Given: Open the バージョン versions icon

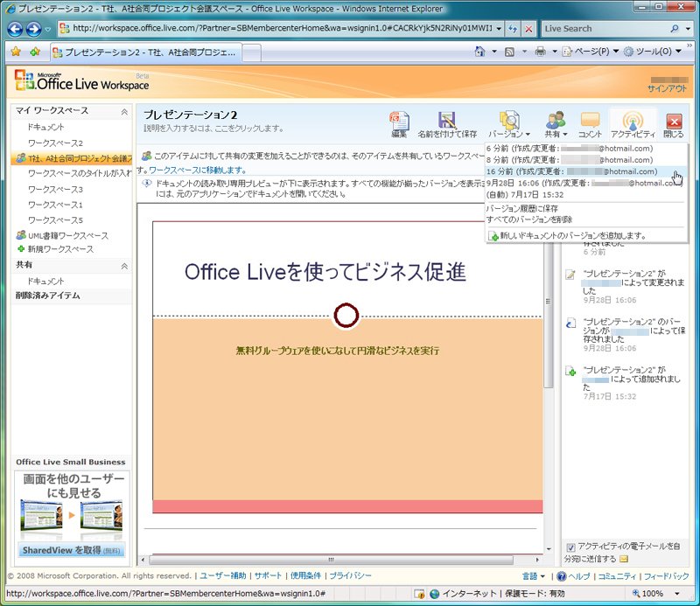Looking at the screenshot, I should tap(509, 121).
